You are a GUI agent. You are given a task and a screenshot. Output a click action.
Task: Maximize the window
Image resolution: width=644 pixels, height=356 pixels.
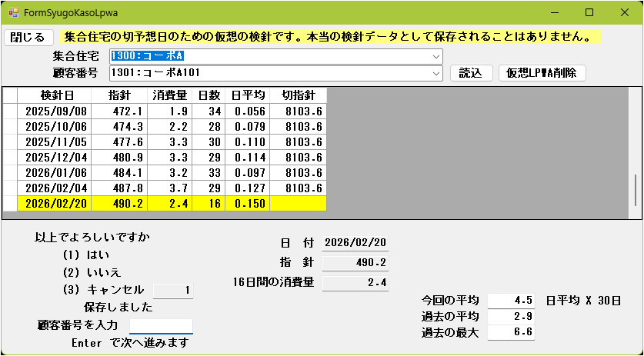point(589,13)
